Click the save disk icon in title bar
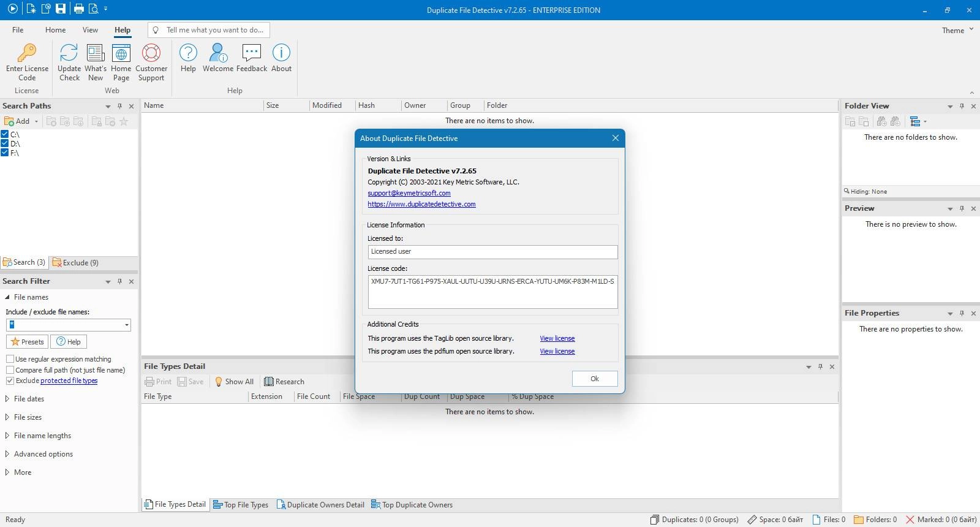 60,9
